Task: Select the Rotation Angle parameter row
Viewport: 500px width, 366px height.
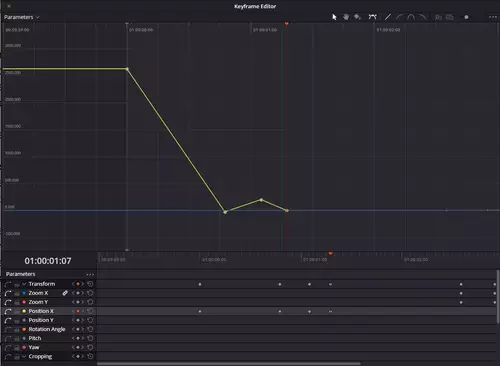Action: tap(49, 329)
